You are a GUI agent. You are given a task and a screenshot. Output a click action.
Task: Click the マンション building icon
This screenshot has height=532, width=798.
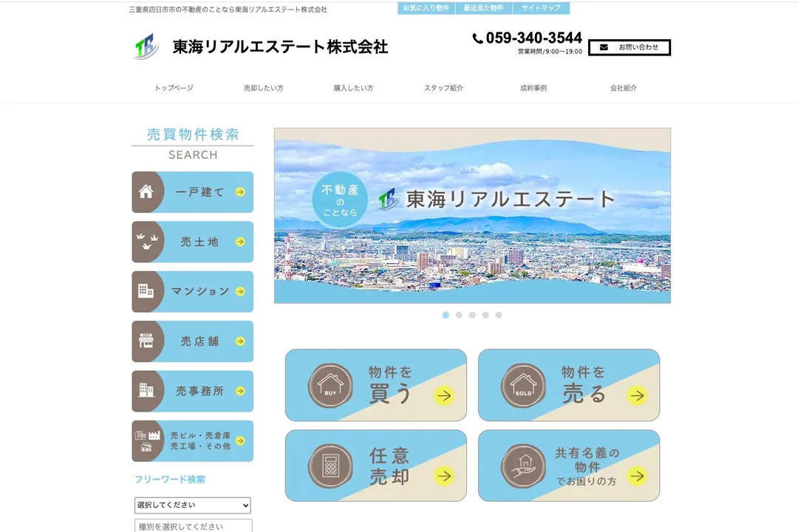tap(146, 291)
